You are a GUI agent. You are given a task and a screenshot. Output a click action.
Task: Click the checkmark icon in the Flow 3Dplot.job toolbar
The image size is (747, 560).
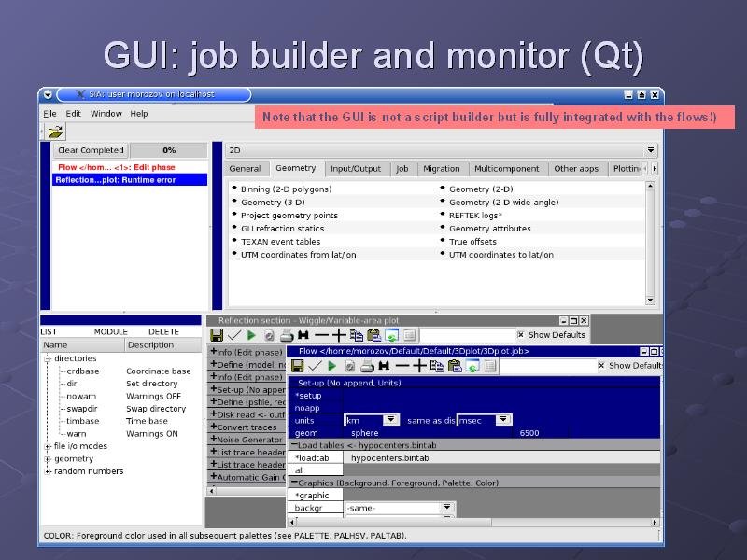click(x=314, y=366)
